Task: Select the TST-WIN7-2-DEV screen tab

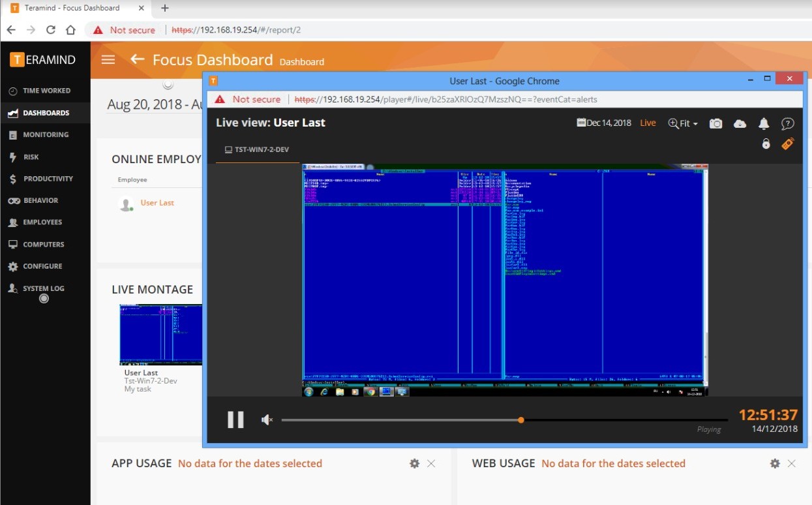Action: [257, 149]
